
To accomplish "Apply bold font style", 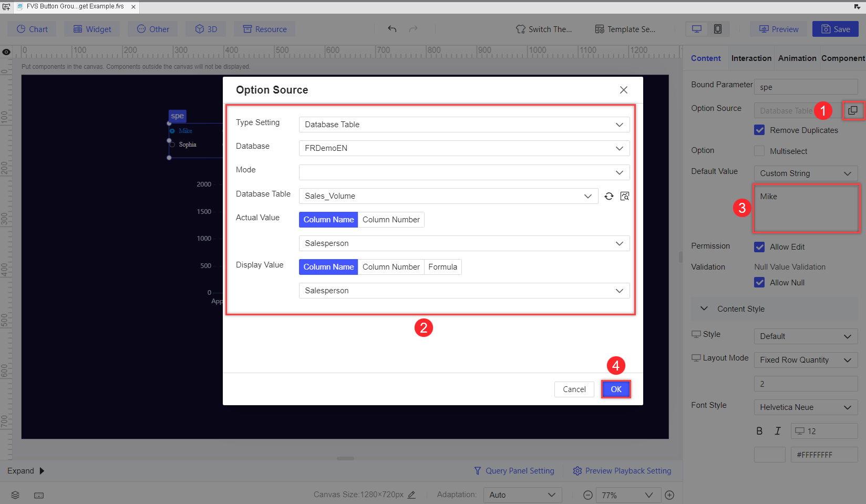I will tap(759, 431).
